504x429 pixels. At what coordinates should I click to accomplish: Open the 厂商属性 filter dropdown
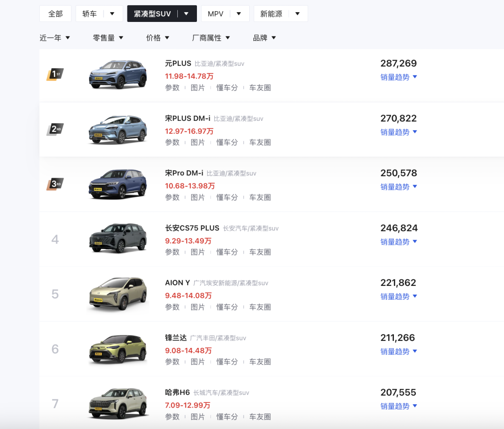coord(211,38)
